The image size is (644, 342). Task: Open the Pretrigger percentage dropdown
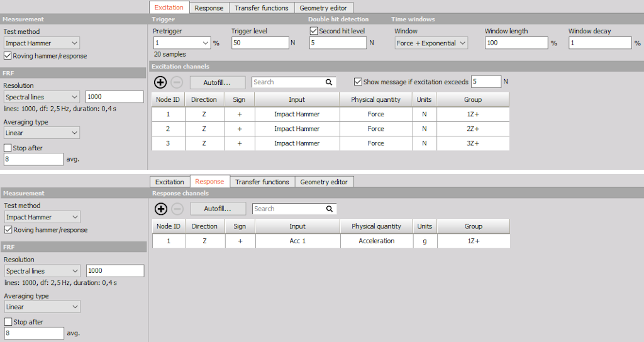[x=182, y=43]
